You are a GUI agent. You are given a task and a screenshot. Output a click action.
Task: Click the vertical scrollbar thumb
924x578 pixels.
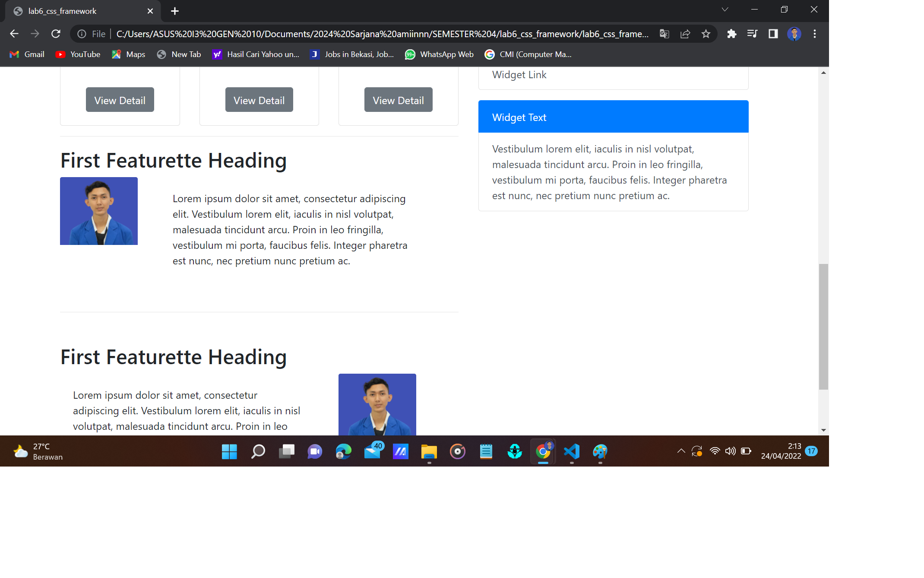pyautogui.click(x=823, y=327)
